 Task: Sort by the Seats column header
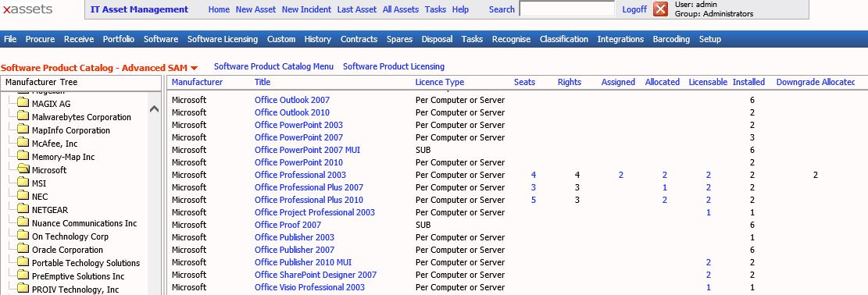click(524, 82)
